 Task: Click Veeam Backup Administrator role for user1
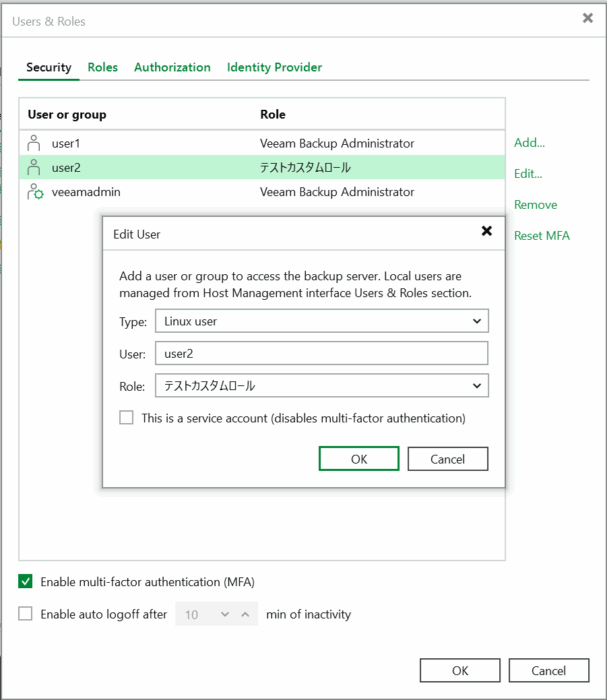[337, 144]
